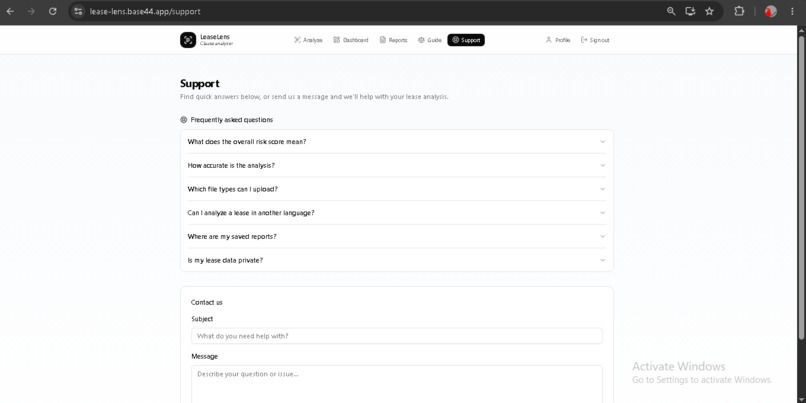Click the LeaseLens brand name text
The image size is (806, 403).
pos(215,36)
